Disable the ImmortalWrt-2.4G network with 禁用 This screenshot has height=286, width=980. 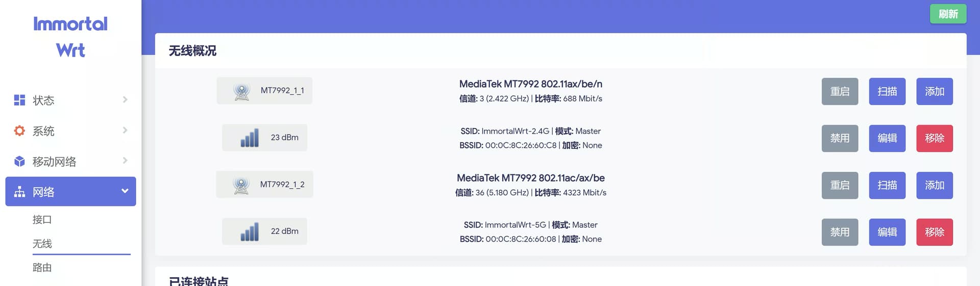pyautogui.click(x=840, y=138)
